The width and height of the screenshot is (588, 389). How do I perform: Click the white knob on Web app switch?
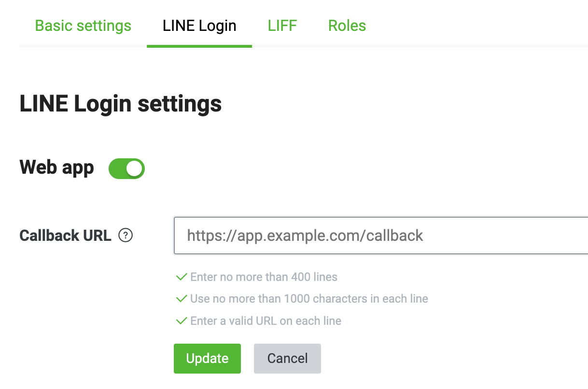click(134, 168)
